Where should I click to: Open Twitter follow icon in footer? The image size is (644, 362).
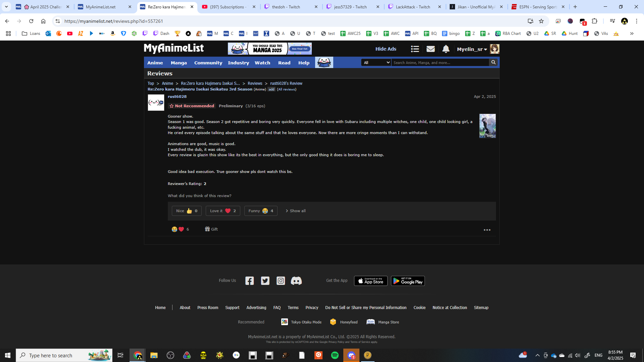pyautogui.click(x=265, y=281)
